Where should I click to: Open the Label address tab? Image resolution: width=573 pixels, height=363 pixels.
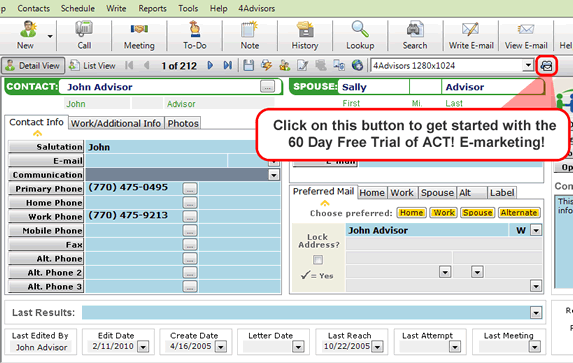502,193
